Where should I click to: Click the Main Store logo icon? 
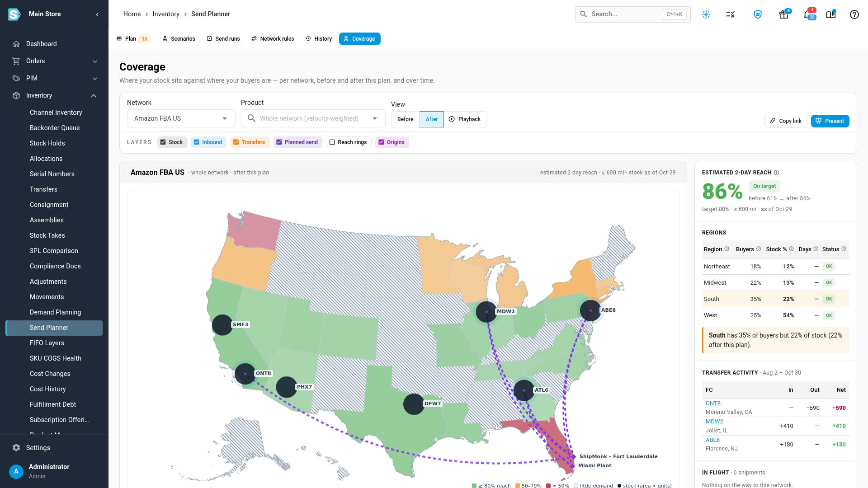(x=14, y=14)
